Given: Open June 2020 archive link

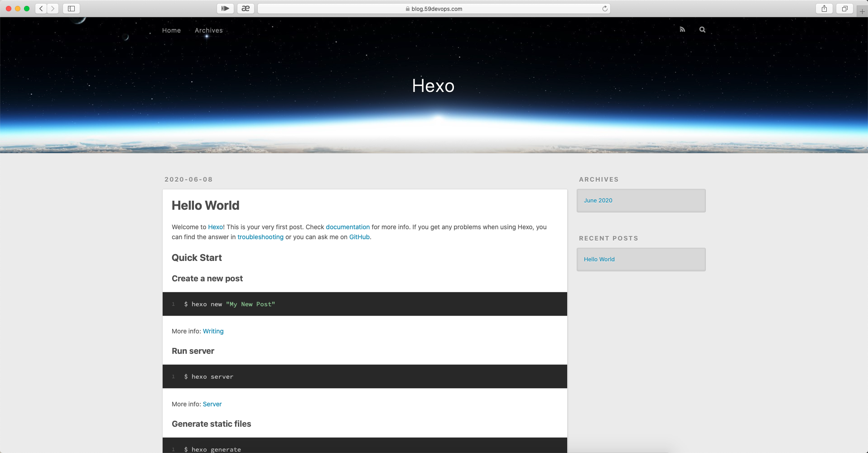Looking at the screenshot, I should coord(598,200).
